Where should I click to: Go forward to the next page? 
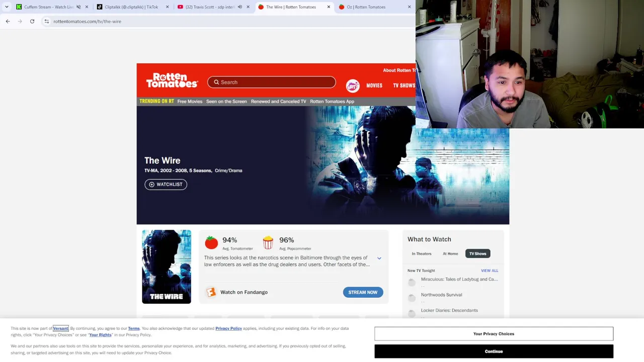pos(20,21)
